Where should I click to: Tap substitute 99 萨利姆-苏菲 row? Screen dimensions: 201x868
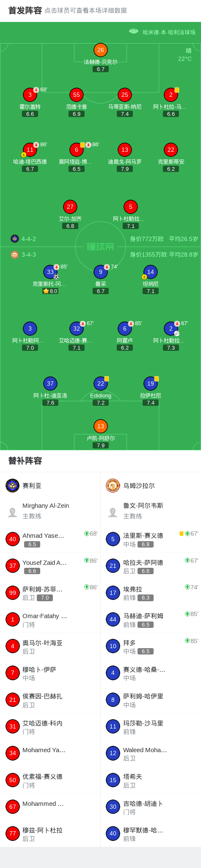point(50,593)
